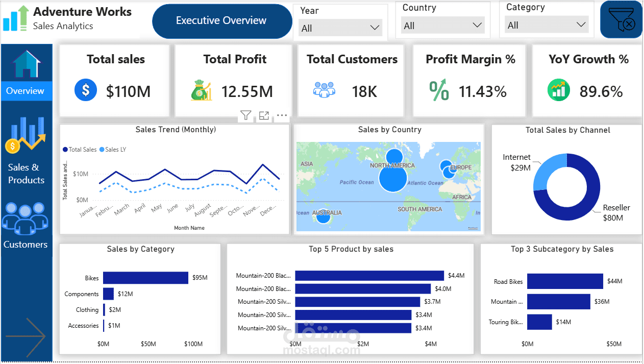Click the $110M total sales value
The width and height of the screenshot is (644, 364).
click(129, 91)
